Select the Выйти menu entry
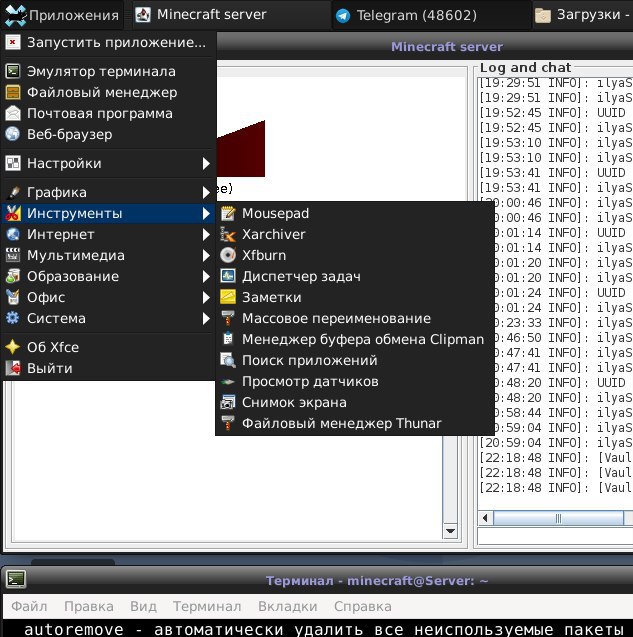The width and height of the screenshot is (633, 637). coord(108,368)
